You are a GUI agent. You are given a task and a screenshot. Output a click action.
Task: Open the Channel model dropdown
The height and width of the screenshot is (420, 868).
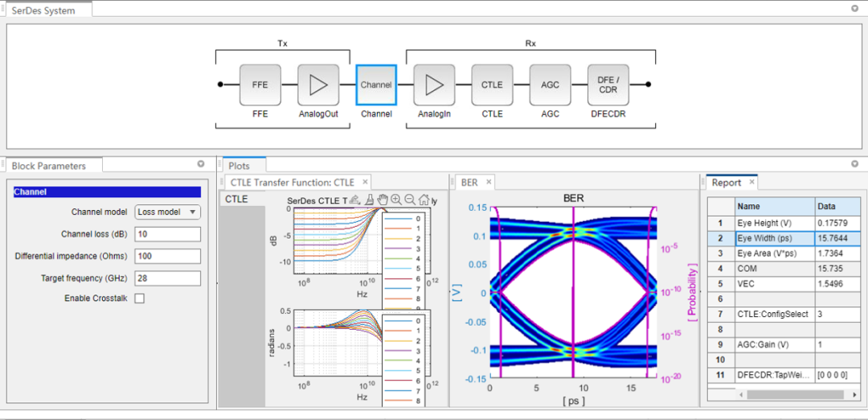click(167, 212)
